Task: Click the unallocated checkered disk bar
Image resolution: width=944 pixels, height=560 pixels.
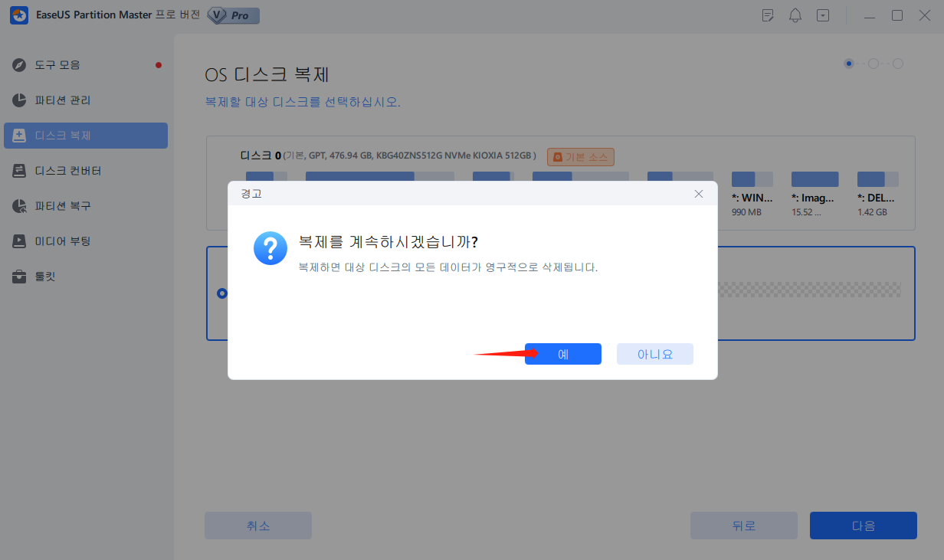Action: click(808, 290)
